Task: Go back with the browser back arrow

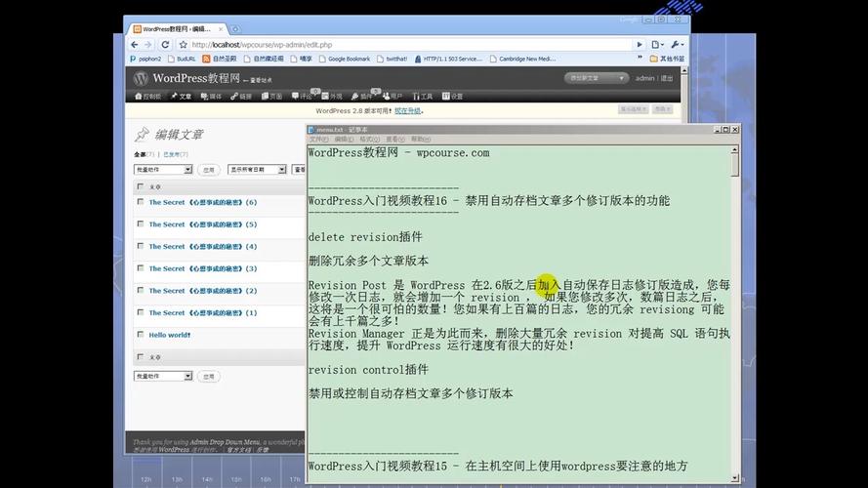Action: click(x=135, y=45)
